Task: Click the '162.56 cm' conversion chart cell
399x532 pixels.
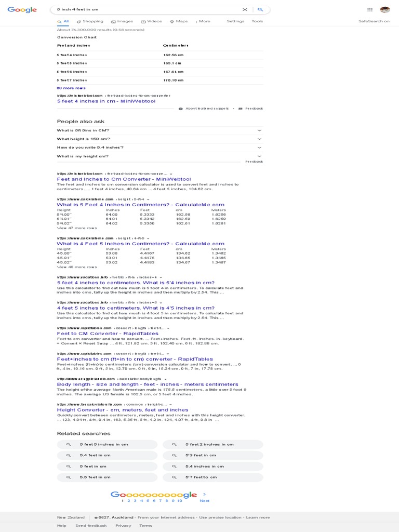Action: click(x=174, y=55)
